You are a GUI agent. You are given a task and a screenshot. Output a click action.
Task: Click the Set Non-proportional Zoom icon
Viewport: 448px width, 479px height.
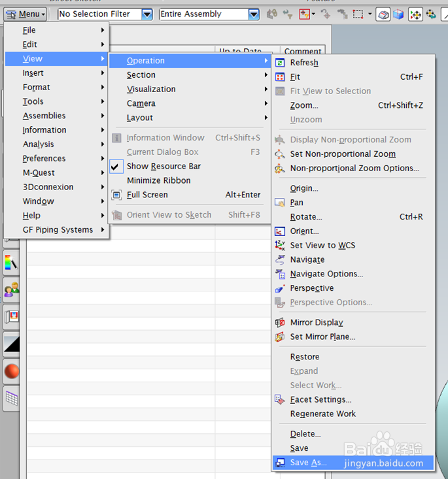coord(279,154)
